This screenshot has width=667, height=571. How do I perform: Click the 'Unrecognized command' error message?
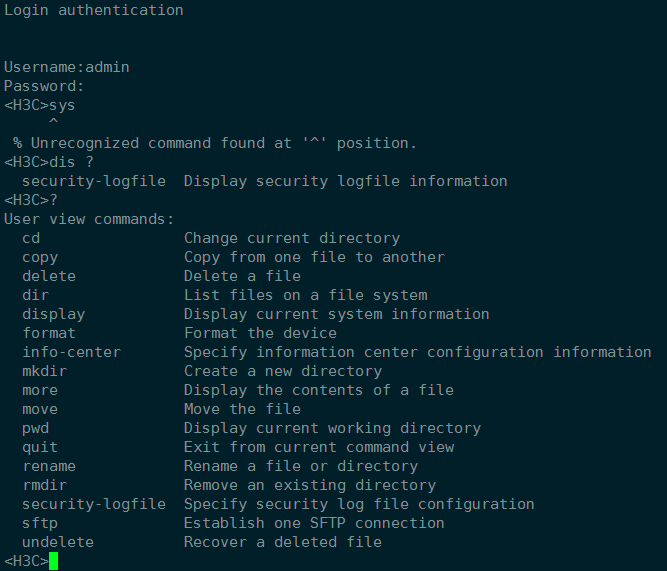(x=215, y=143)
